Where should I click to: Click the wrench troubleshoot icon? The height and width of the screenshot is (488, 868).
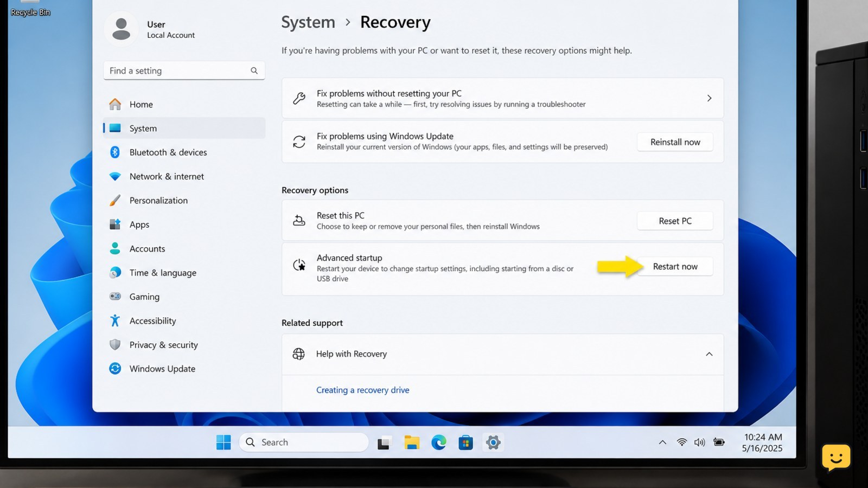click(299, 98)
